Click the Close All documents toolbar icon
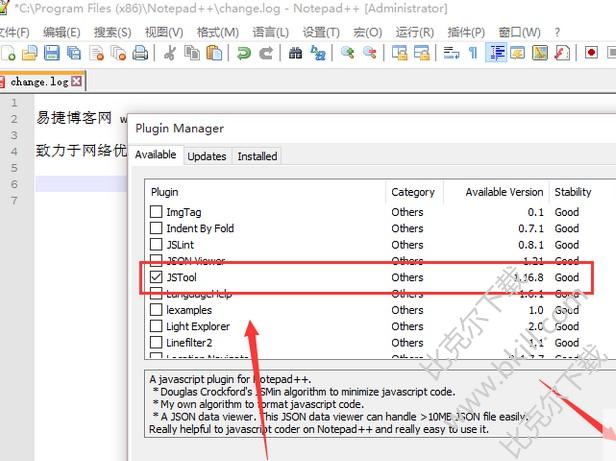This screenshot has height=461, width=616. click(118, 53)
